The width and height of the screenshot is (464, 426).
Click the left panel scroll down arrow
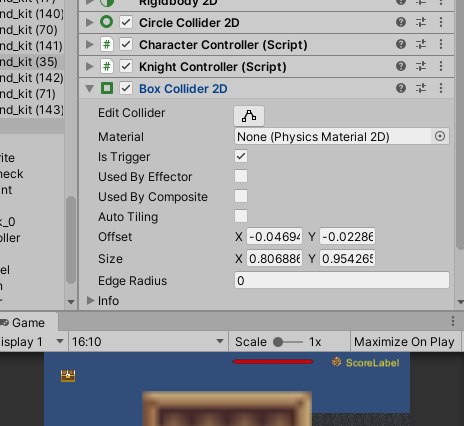[71, 302]
